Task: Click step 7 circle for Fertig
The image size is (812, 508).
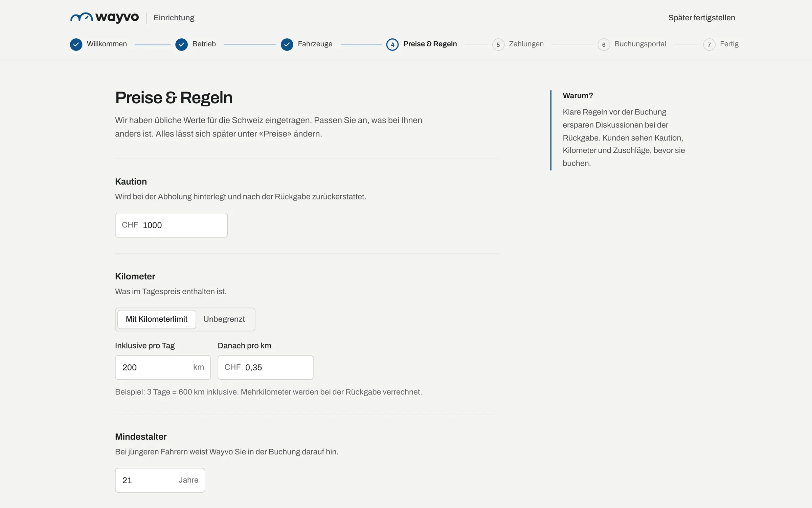Action: pos(709,44)
